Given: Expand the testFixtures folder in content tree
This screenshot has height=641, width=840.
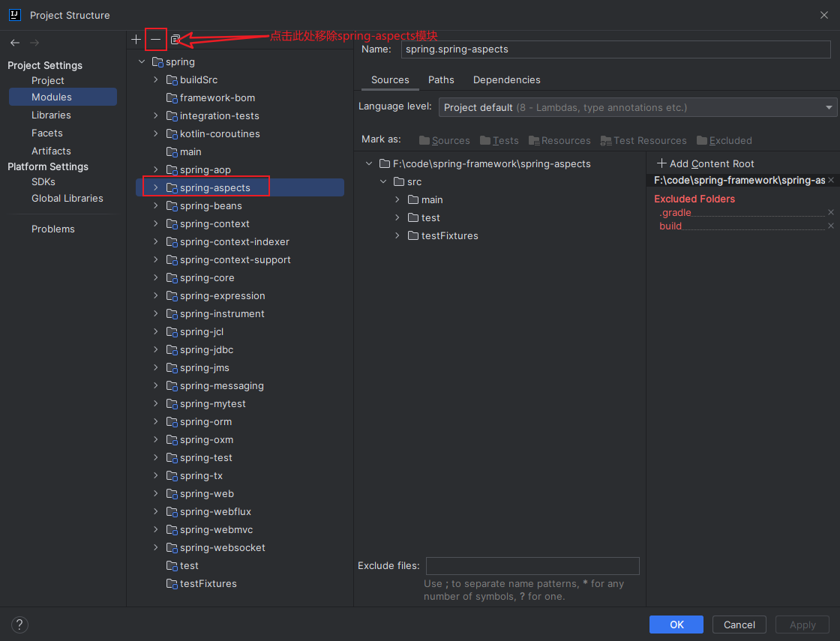Looking at the screenshot, I should (397, 235).
